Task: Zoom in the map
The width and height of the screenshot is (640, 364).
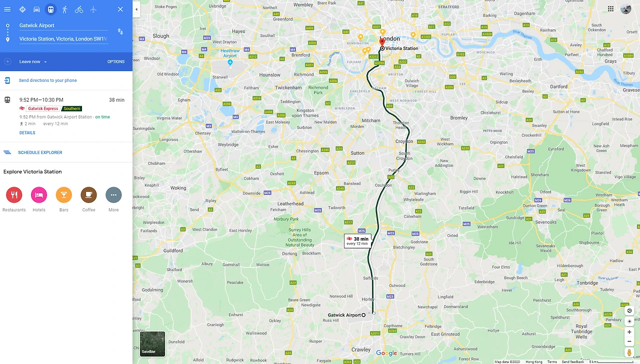Action: click(x=629, y=332)
